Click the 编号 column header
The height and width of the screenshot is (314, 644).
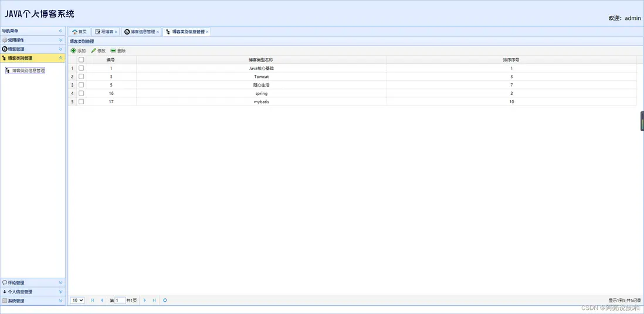(111, 60)
